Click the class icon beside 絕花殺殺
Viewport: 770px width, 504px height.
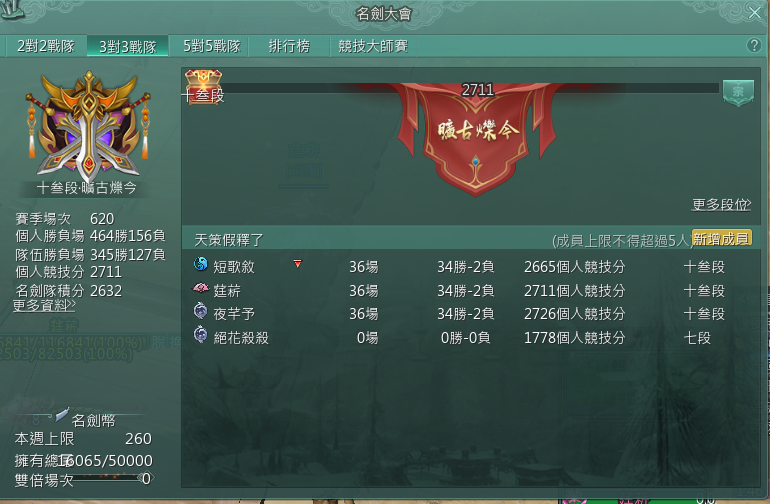200,335
